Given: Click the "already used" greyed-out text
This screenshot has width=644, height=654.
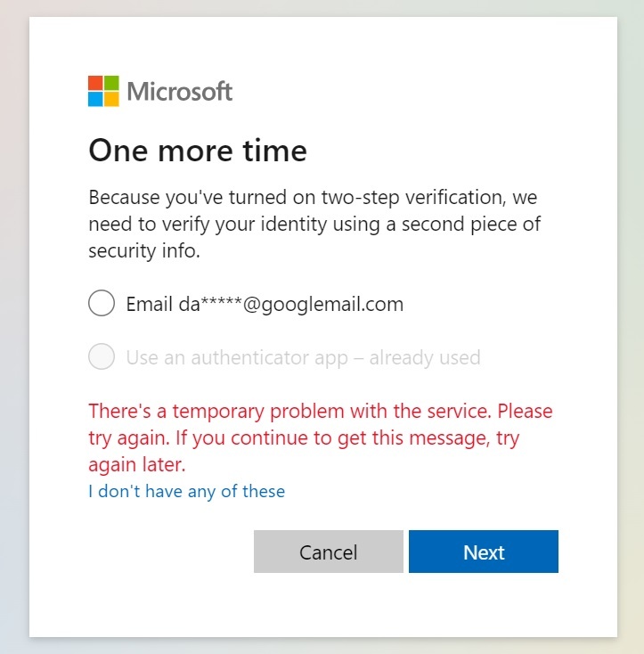Looking at the screenshot, I should pos(425,357).
